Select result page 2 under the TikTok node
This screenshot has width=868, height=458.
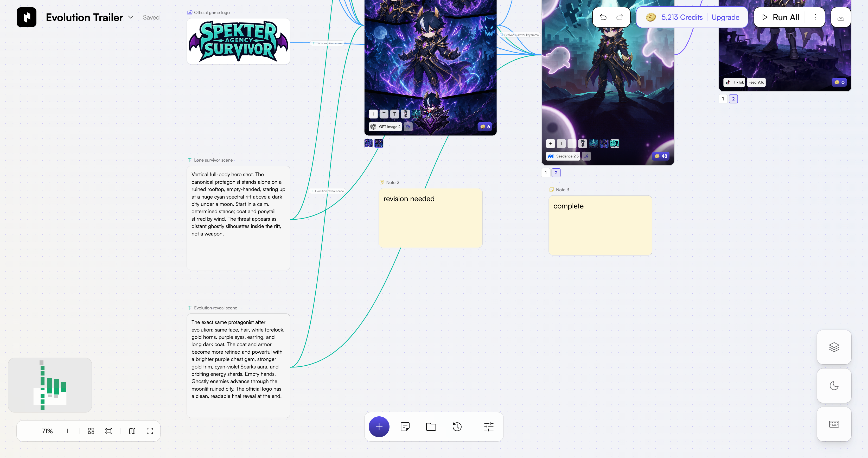733,99
